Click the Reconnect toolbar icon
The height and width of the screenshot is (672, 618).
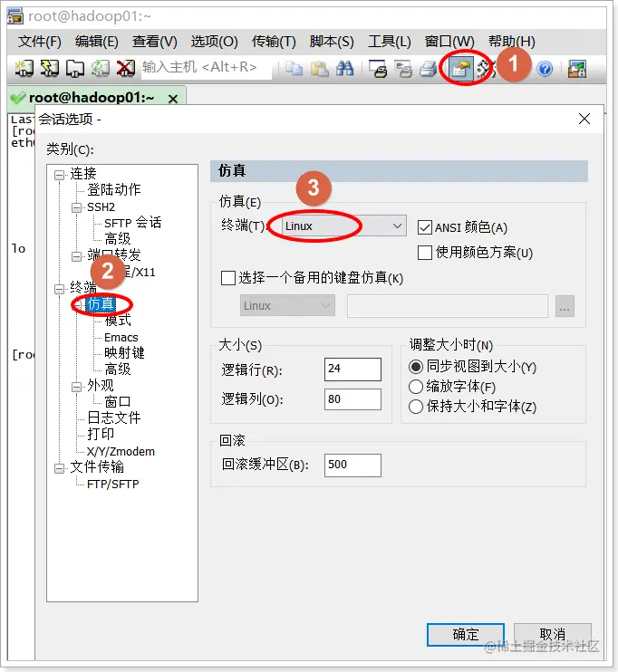(101, 69)
